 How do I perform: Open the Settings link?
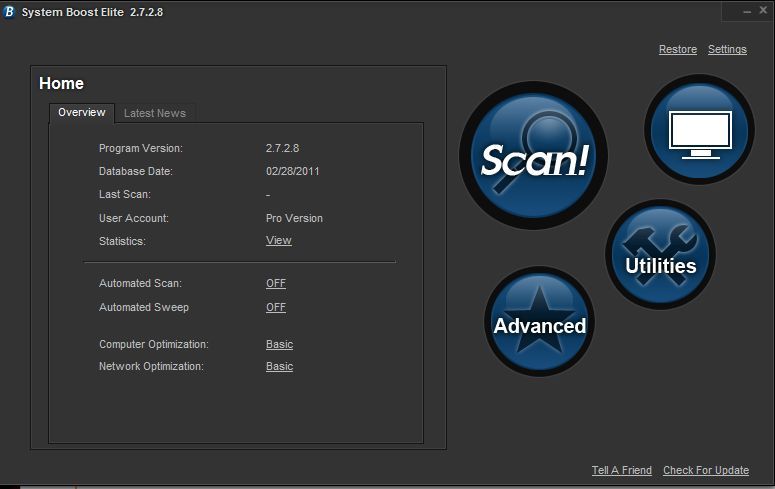727,49
